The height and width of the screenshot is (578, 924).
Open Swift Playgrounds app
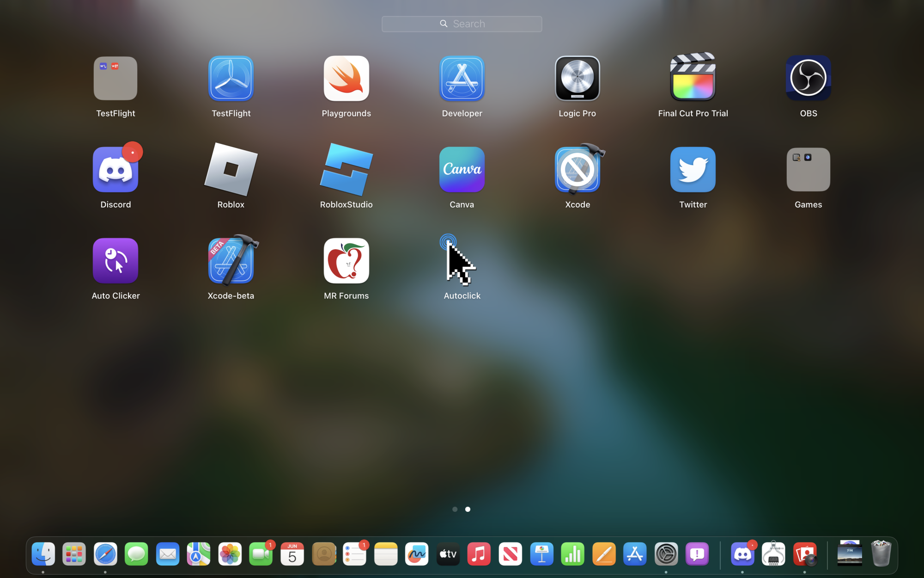point(346,78)
